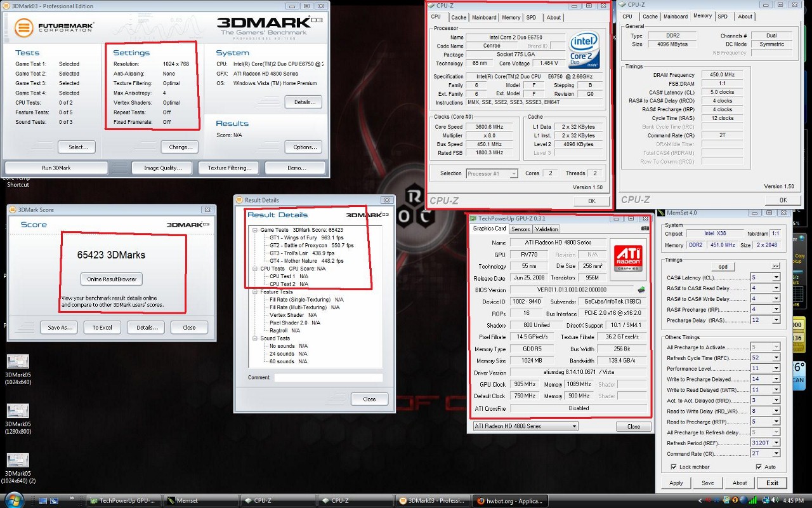Open the RAS# Precharge (tRP) dropdown in MemSet
The width and height of the screenshot is (812, 508).
point(775,309)
